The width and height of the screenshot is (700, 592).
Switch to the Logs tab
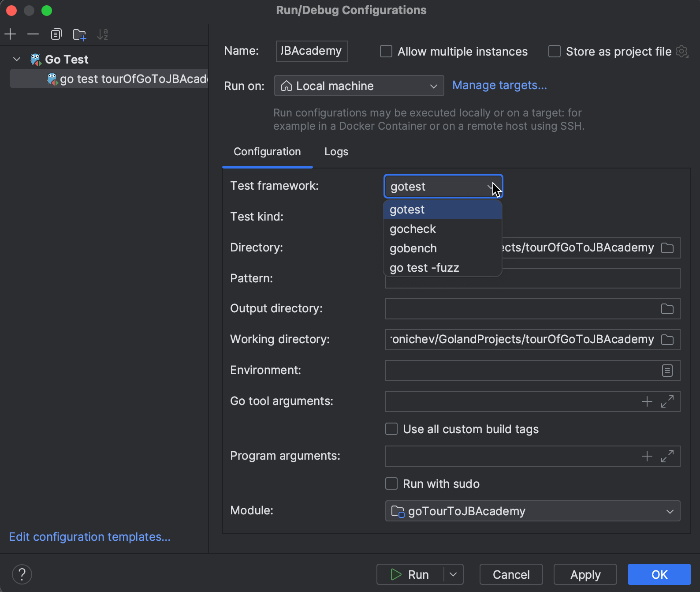coord(336,152)
